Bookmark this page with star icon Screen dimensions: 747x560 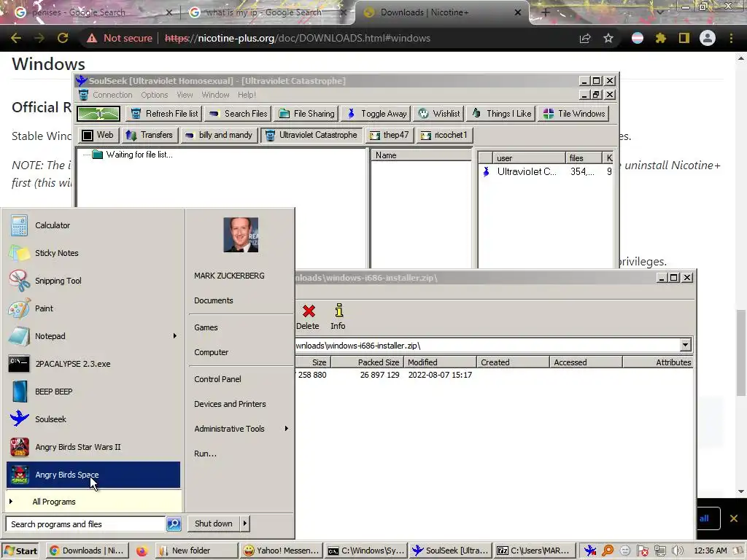(x=608, y=38)
